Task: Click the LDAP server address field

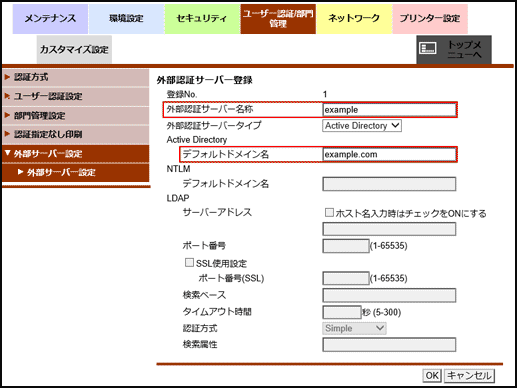Action: click(389, 229)
